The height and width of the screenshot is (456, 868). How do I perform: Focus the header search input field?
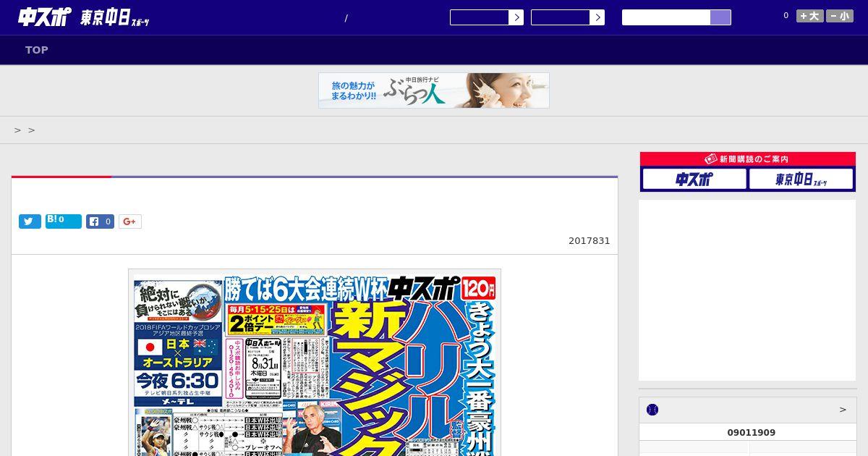(666, 17)
